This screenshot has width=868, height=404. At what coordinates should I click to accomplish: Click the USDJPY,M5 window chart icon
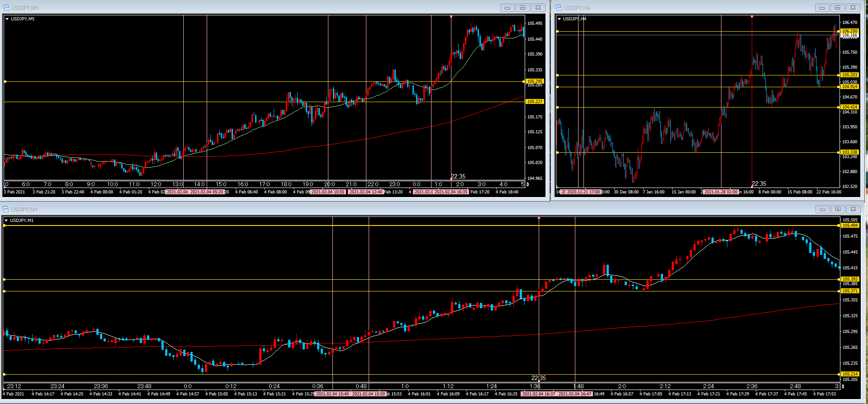[x=6, y=8]
